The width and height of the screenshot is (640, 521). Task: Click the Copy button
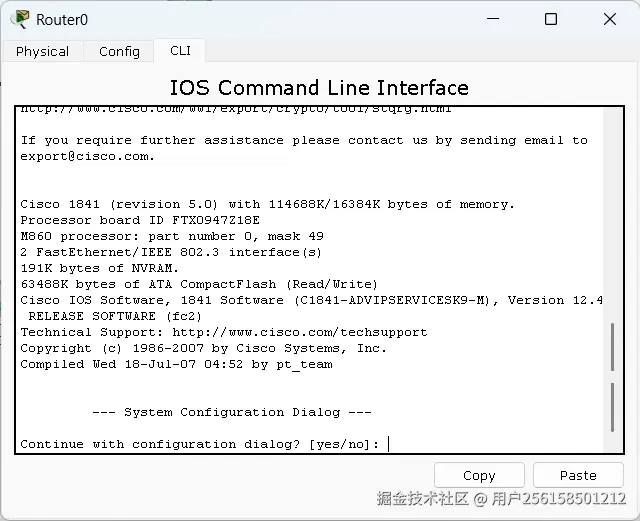click(479, 475)
